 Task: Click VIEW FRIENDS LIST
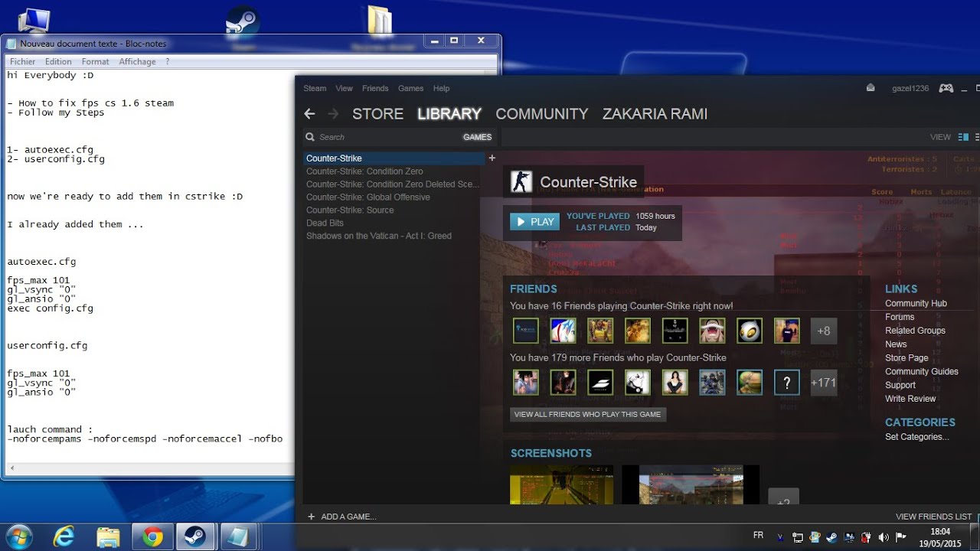933,517
